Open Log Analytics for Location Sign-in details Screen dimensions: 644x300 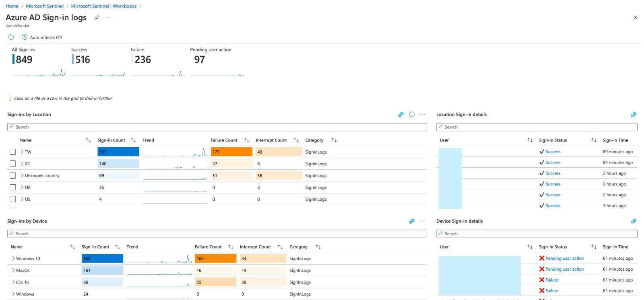click(634, 115)
